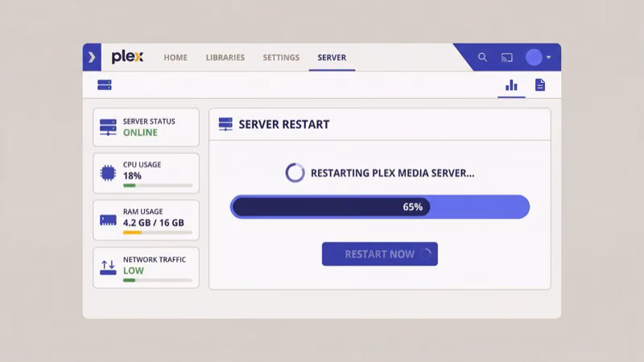Viewport: 644px width, 362px height.
Task: Open the Libraries tab
Action: tap(225, 57)
